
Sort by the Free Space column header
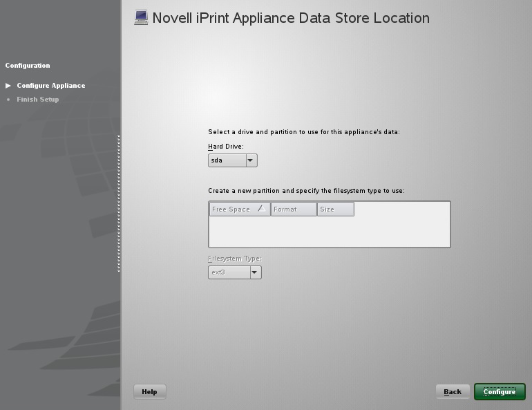(240, 209)
